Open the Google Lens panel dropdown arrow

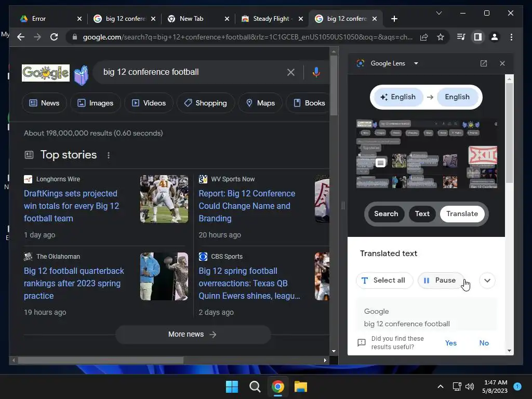pyautogui.click(x=416, y=63)
